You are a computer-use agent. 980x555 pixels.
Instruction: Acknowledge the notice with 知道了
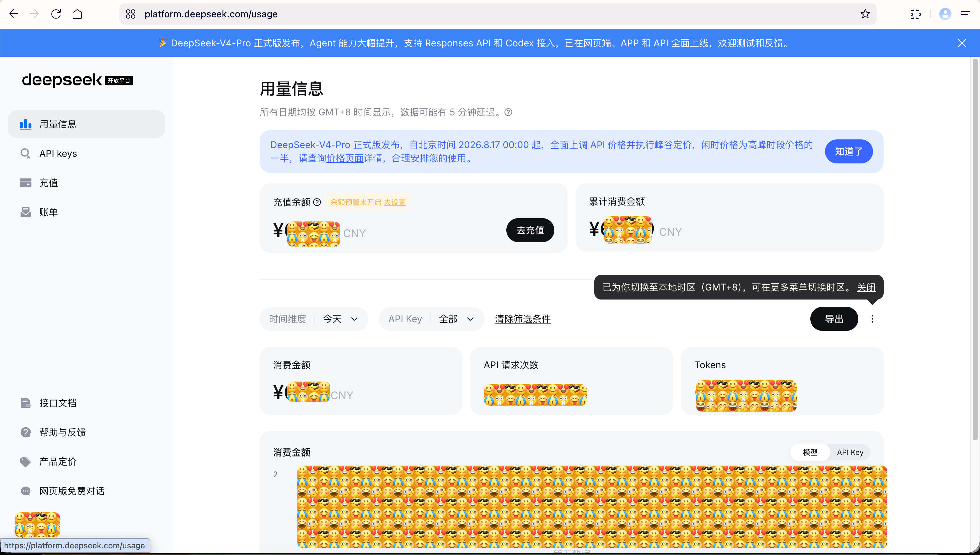849,152
